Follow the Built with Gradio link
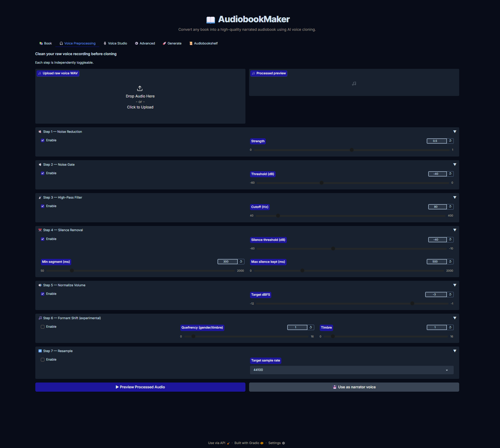The width and height of the screenshot is (500, 448). tap(249, 443)
